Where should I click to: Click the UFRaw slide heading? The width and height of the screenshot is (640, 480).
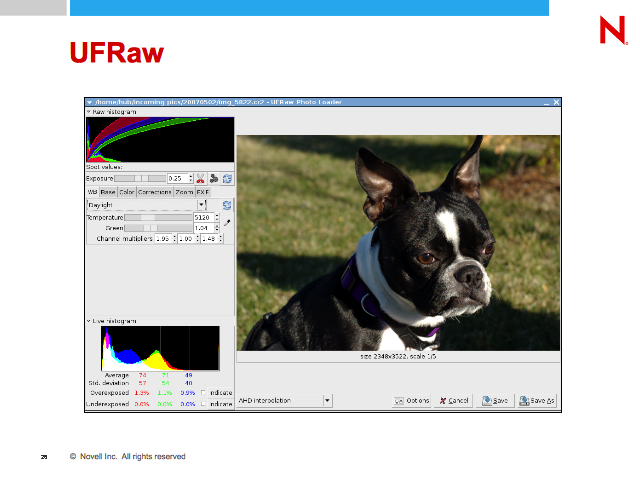[x=117, y=53]
